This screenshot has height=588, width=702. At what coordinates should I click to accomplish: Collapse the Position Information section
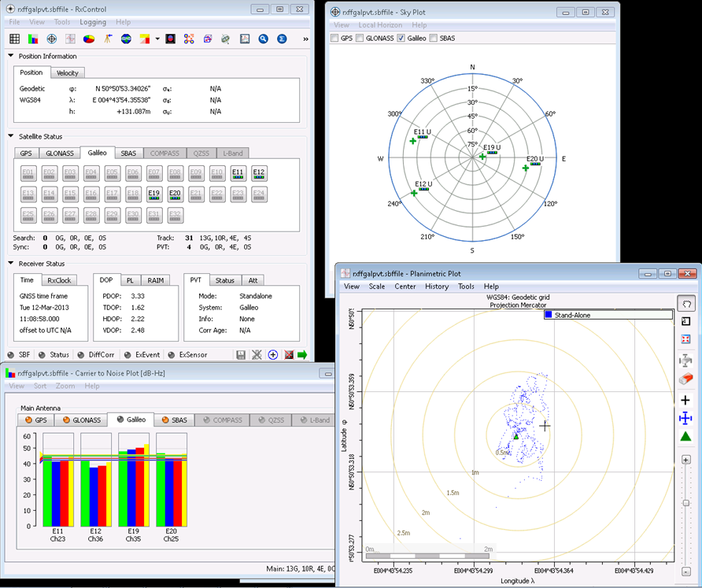pos(11,56)
